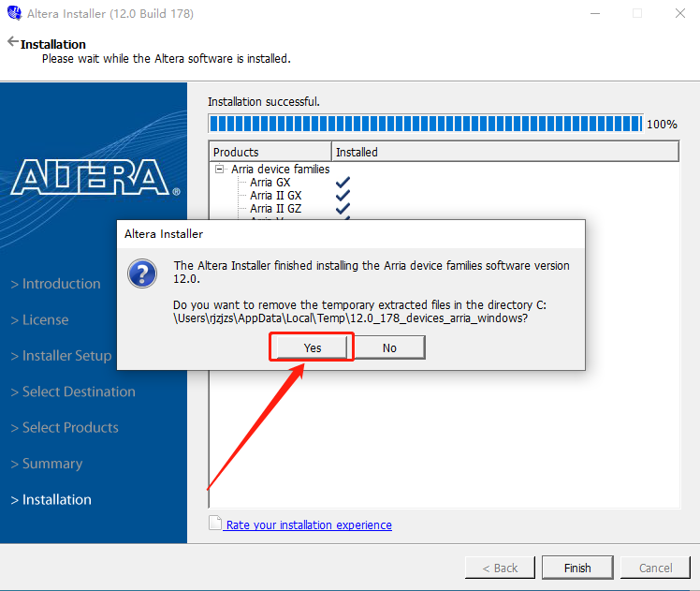The image size is (700, 591).
Task: Select the Arria II GZ row
Action: 275,209
